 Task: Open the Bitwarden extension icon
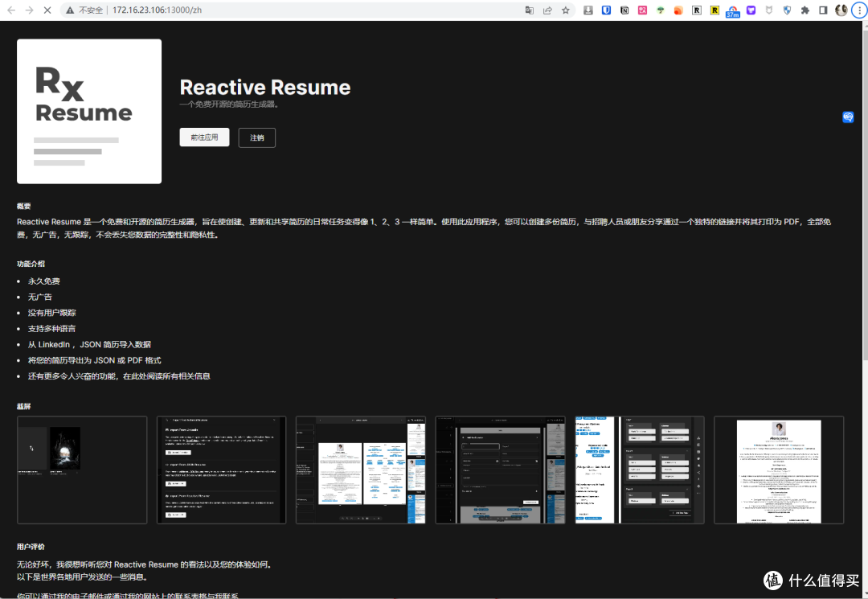(x=606, y=10)
